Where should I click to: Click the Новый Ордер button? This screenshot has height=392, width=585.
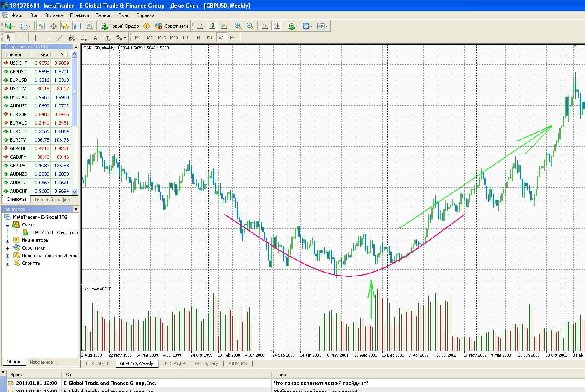[120, 26]
